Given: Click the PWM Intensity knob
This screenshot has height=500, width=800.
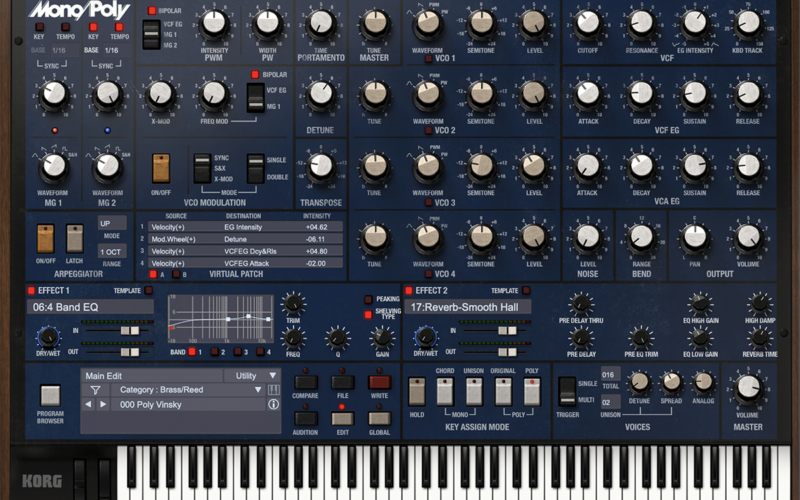Looking at the screenshot, I should (x=214, y=23).
